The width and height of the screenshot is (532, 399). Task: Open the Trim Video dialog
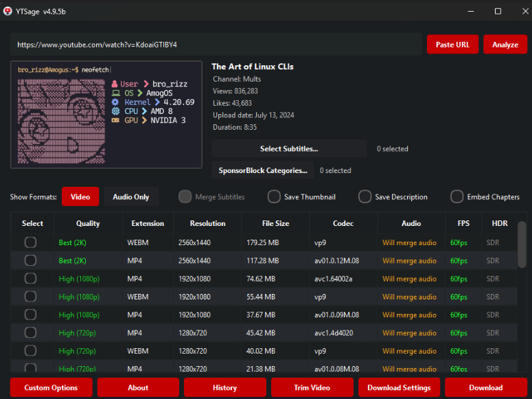click(312, 387)
